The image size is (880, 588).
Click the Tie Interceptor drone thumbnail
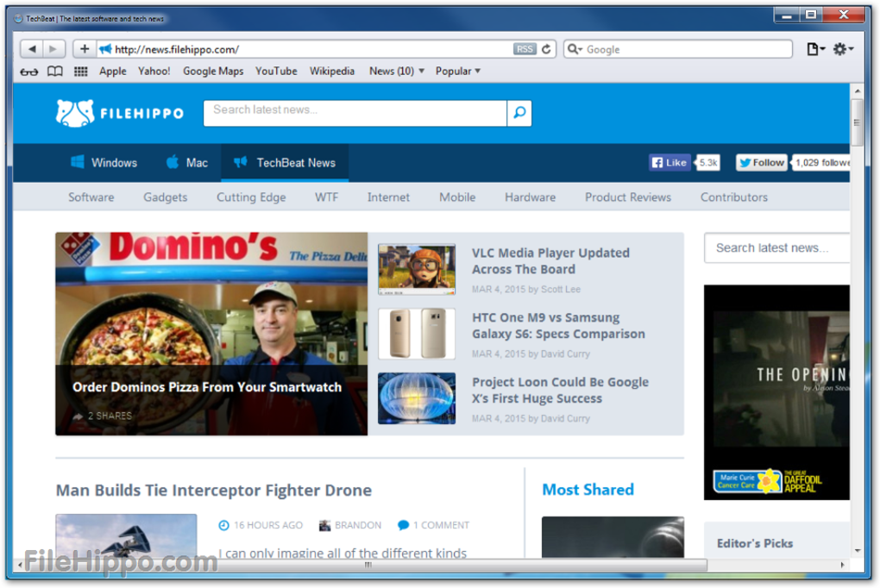click(x=126, y=535)
